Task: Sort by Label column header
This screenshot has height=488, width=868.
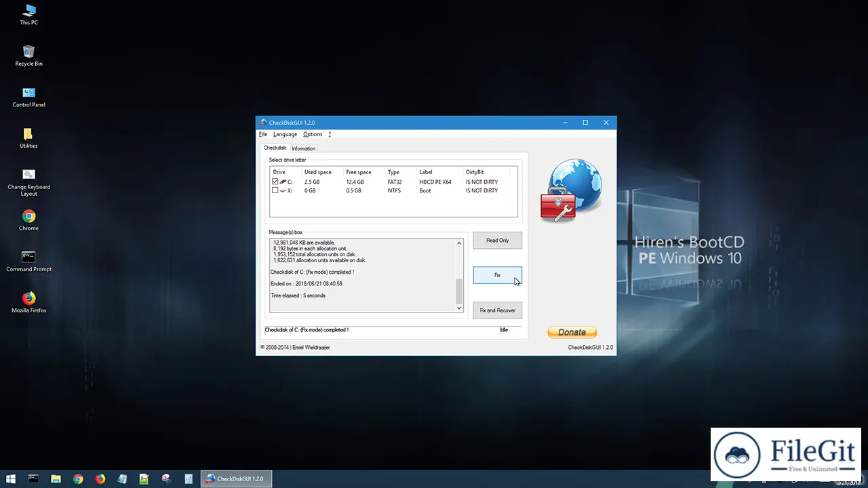Action: pos(439,172)
